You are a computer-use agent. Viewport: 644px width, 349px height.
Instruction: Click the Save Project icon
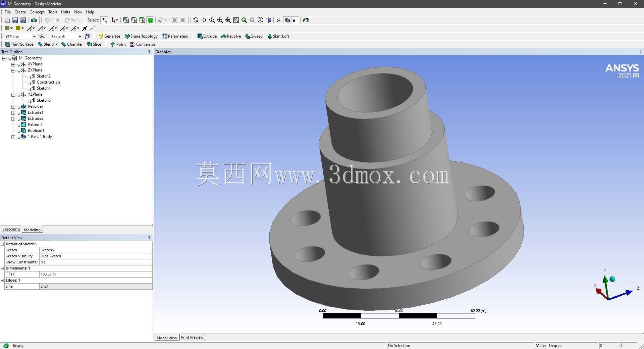(15, 20)
